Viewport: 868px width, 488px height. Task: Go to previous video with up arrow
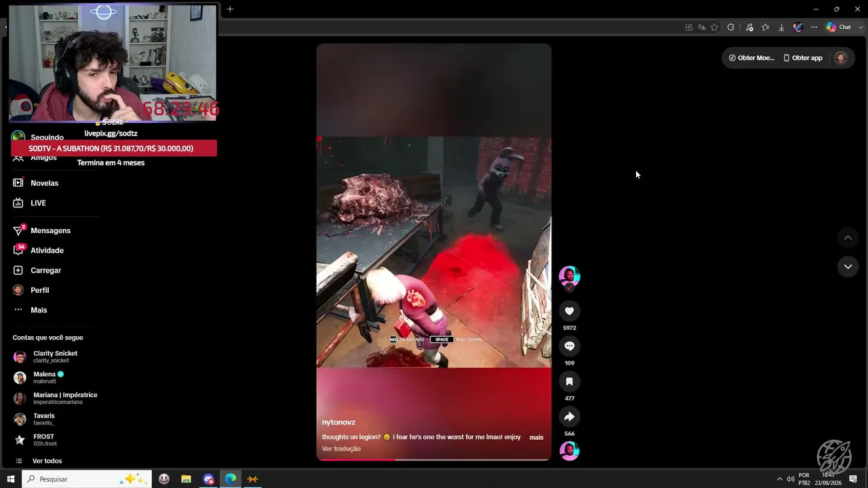(x=848, y=238)
